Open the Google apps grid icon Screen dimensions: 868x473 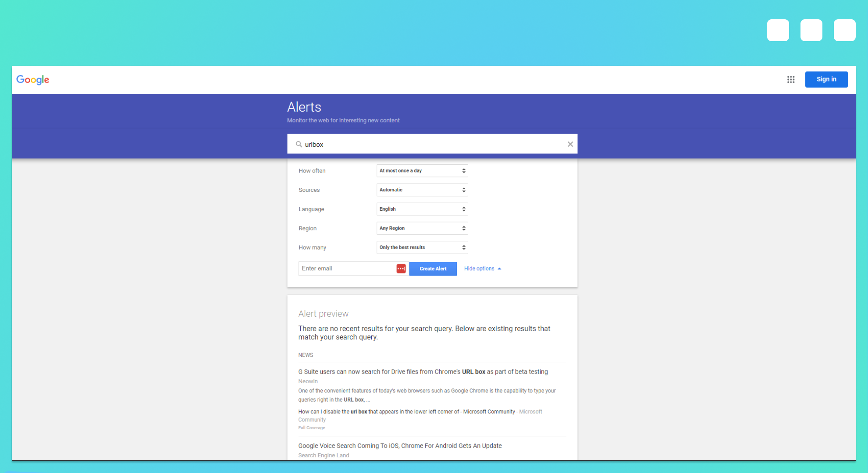pos(791,79)
